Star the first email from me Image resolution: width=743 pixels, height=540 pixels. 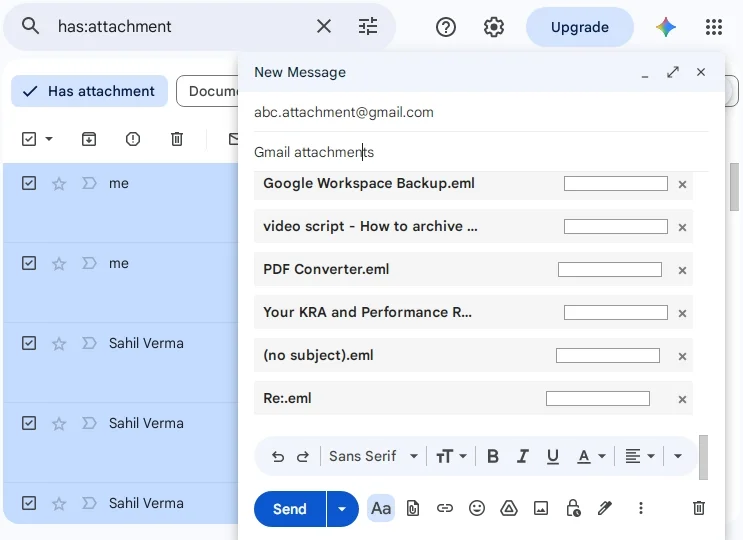59,183
